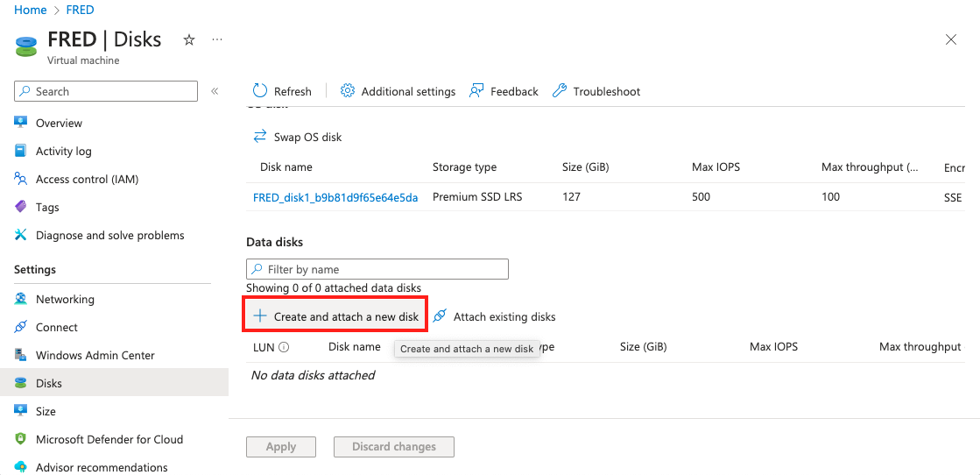
Task: Click Home breadcrumb link
Action: point(31,11)
